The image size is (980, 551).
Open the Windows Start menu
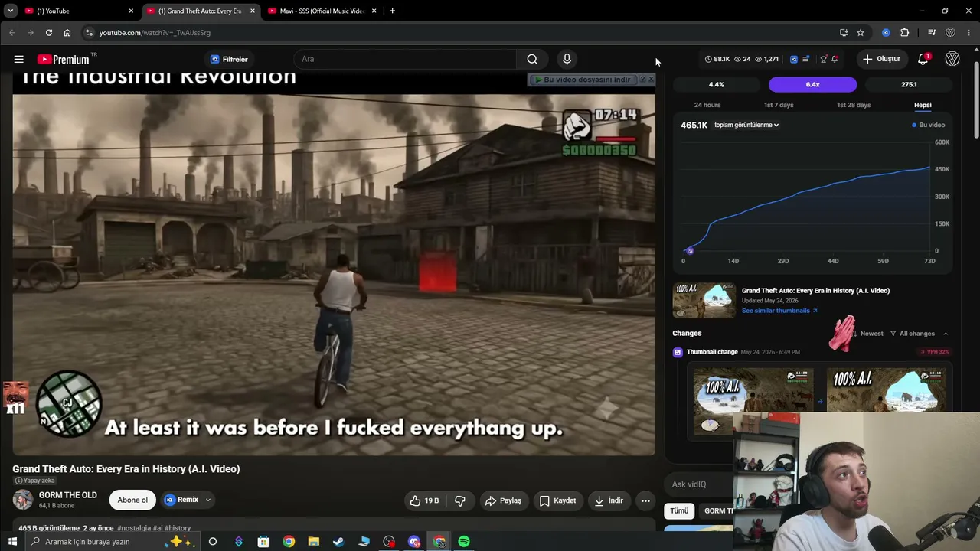(x=12, y=542)
